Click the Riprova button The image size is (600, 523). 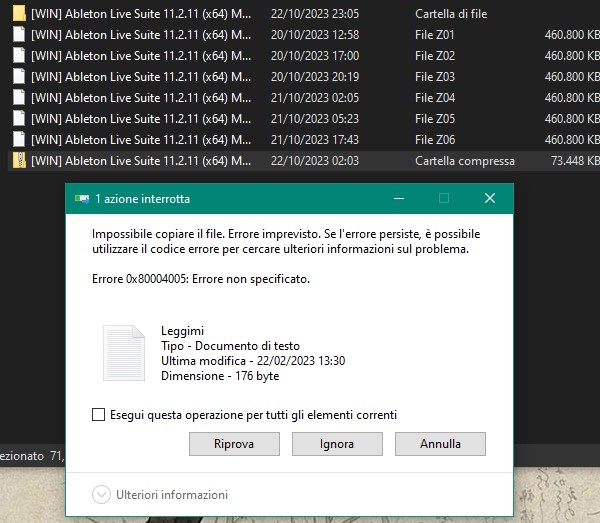pyautogui.click(x=234, y=444)
